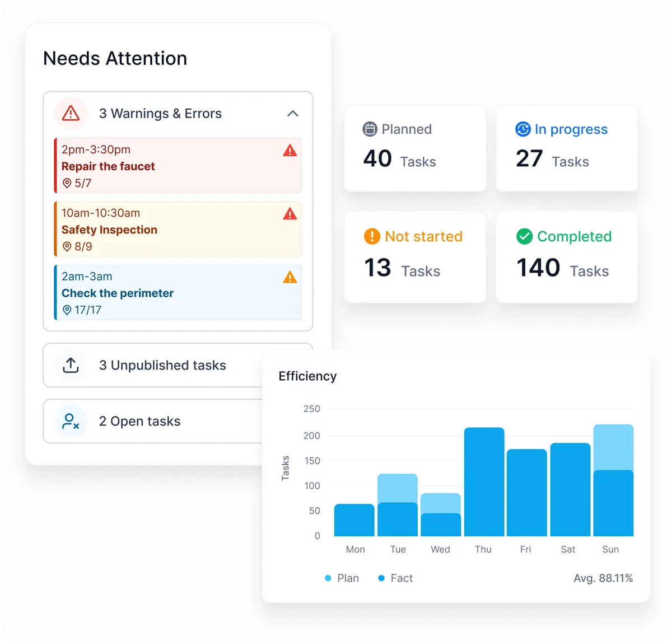Image resolution: width=672 pixels, height=641 pixels.
Task: Click the person-remove icon beside Open tasks
Action: tap(71, 421)
